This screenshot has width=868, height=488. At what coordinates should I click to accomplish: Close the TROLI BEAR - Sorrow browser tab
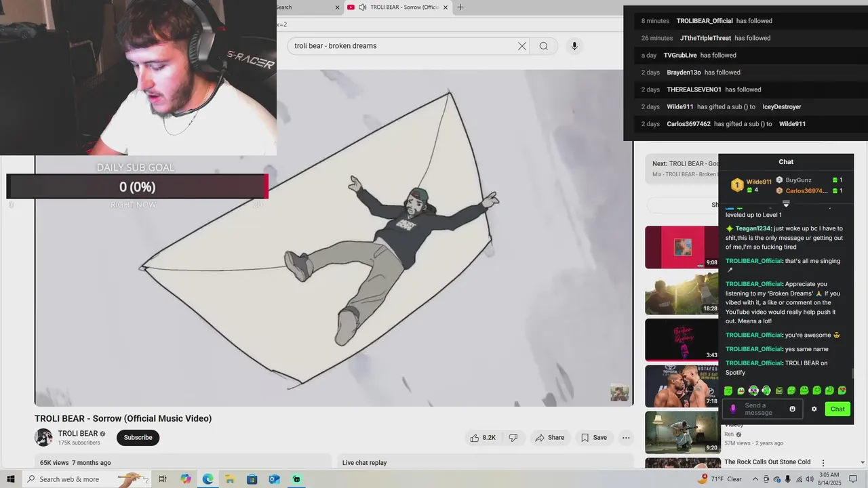click(446, 7)
